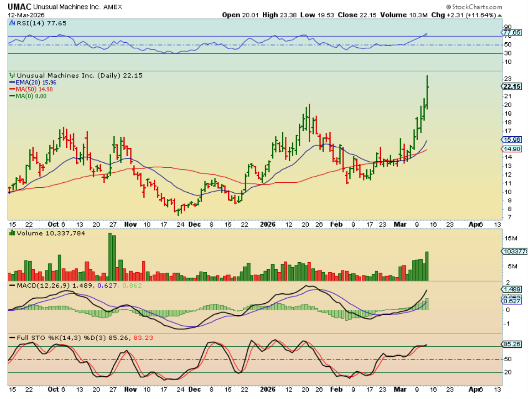Image resolution: width=532 pixels, height=399 pixels.
Task: Click "Dec" on the date axis under the price chart
Action: click(x=194, y=224)
